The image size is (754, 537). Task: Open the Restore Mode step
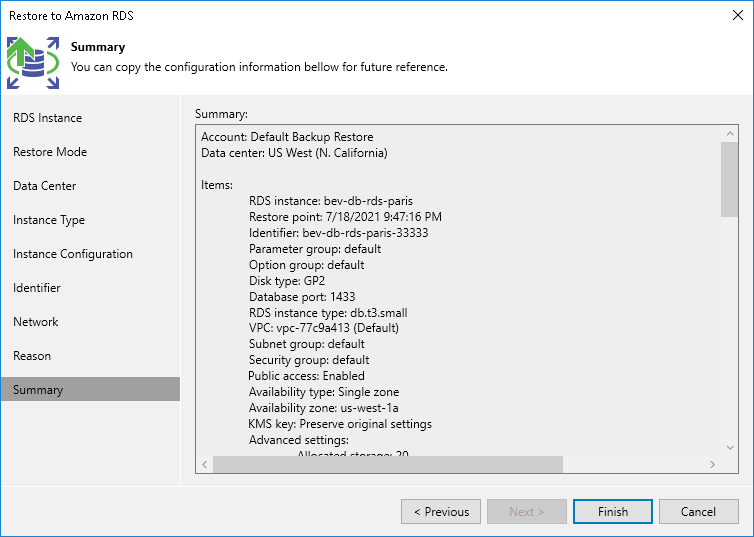click(50, 152)
